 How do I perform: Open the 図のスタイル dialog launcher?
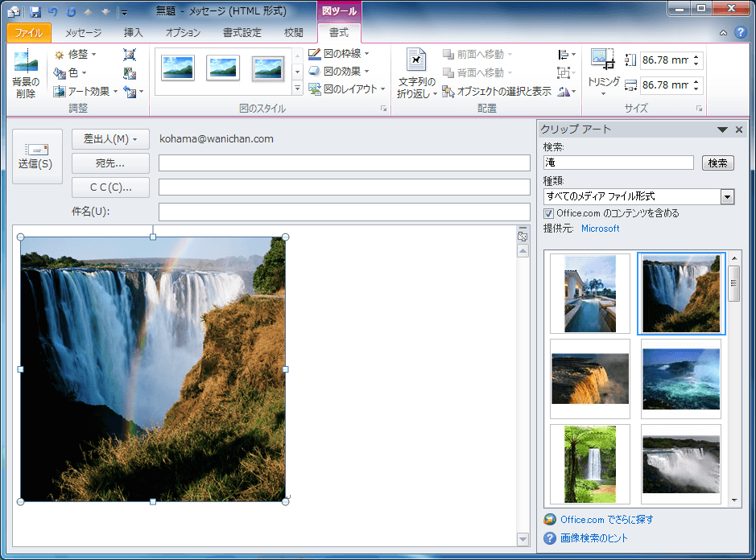384,109
